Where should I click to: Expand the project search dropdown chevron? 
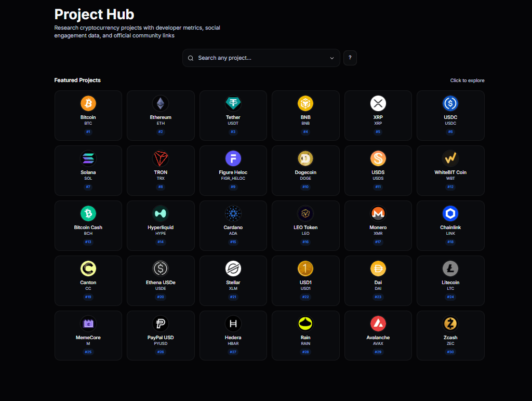click(332, 58)
